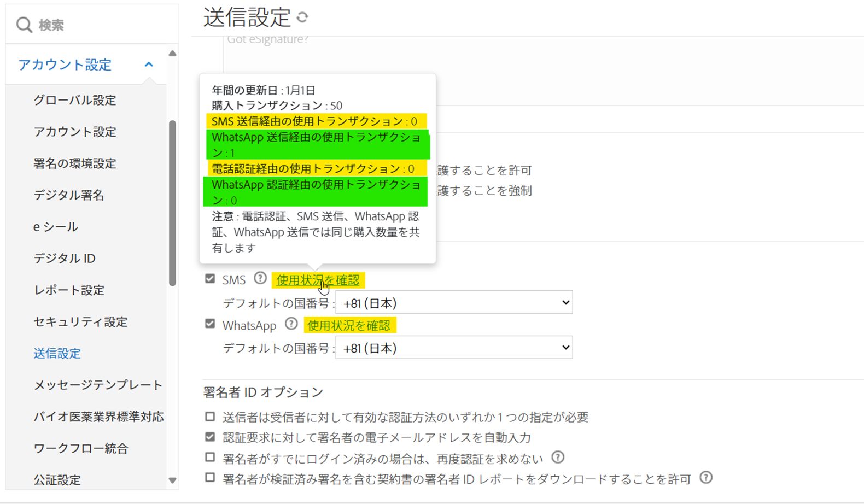Open e シール in sidebar

pyautogui.click(x=56, y=227)
